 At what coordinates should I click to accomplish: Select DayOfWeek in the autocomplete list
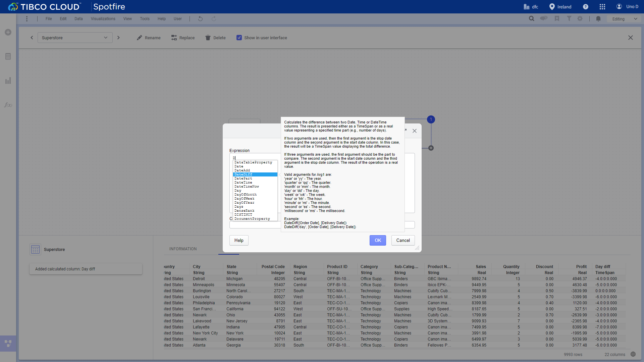pos(255,199)
